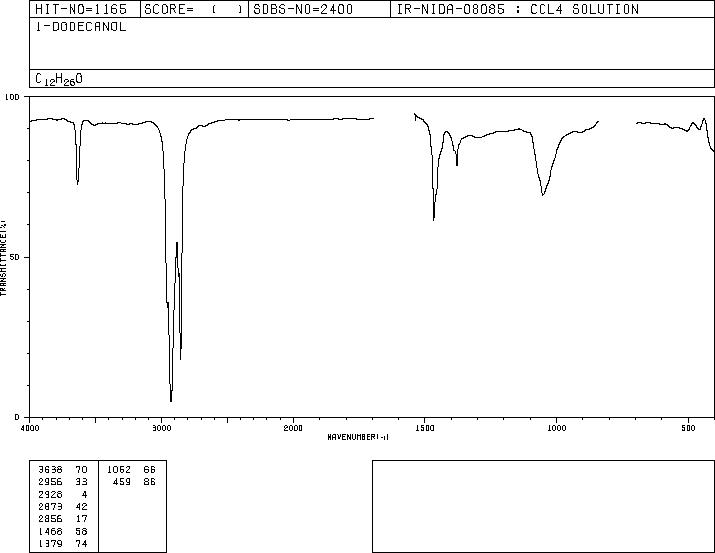Image resolution: width=715 pixels, height=553 pixels.
Task: Click the 1000 wavenumber axis label
Action: (x=557, y=428)
